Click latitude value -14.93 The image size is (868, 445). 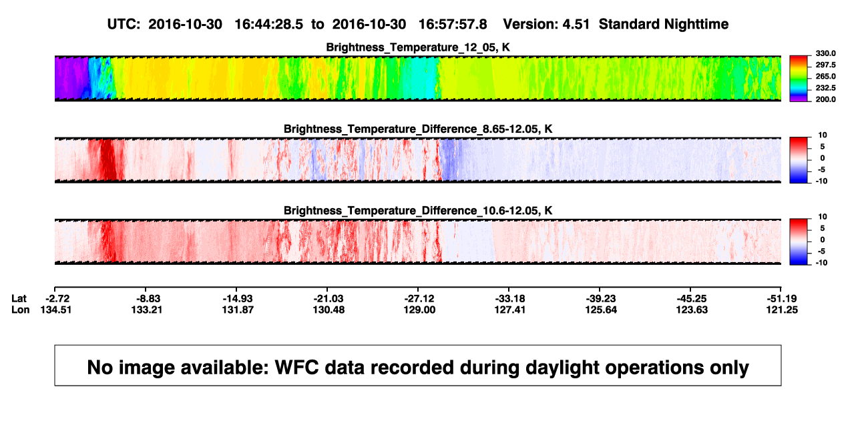pyautogui.click(x=236, y=298)
